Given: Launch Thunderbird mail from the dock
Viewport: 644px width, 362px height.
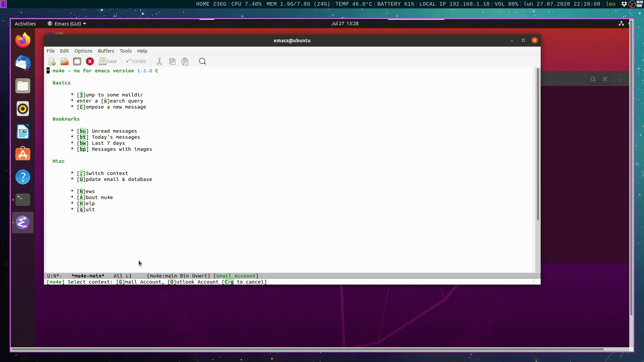Looking at the screenshot, I should [23, 63].
